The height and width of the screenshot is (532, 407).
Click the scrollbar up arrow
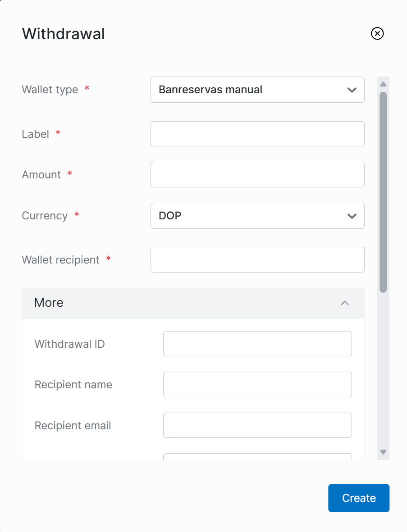click(383, 84)
